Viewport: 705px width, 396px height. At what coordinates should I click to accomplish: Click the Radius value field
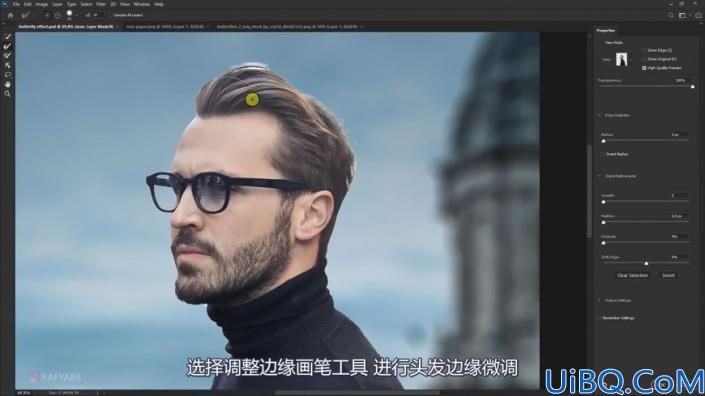pos(678,134)
